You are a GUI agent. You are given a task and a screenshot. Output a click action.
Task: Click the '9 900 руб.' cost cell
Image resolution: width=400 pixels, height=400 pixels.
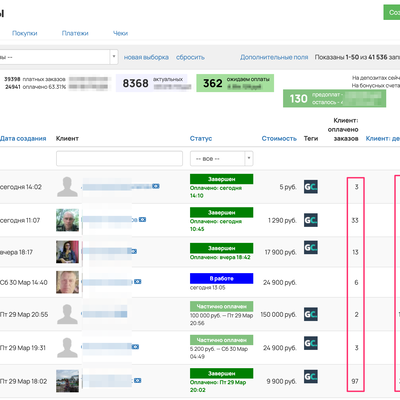pyautogui.click(x=281, y=381)
